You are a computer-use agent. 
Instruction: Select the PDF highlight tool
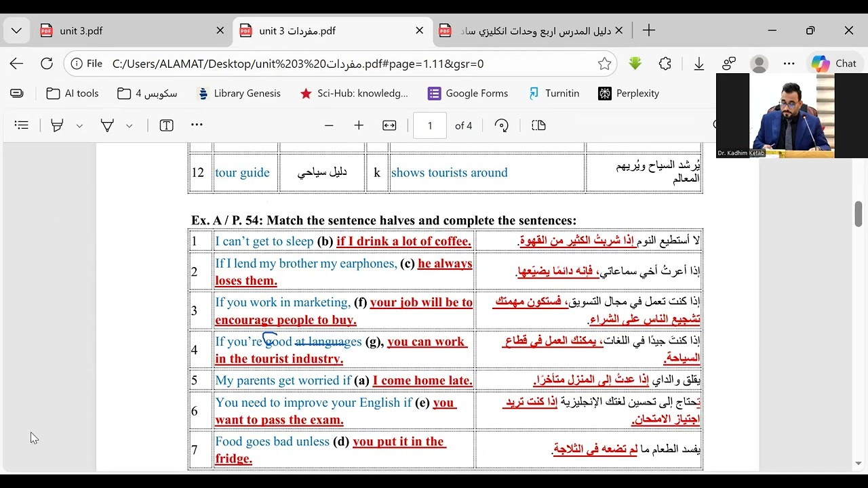(x=58, y=125)
